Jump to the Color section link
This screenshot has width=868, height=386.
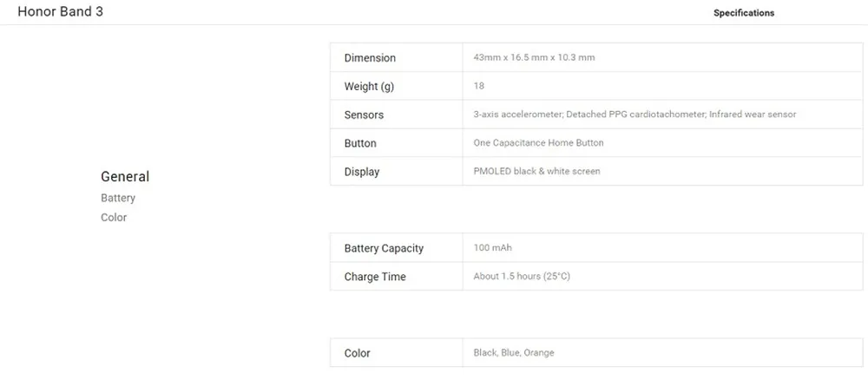(114, 218)
